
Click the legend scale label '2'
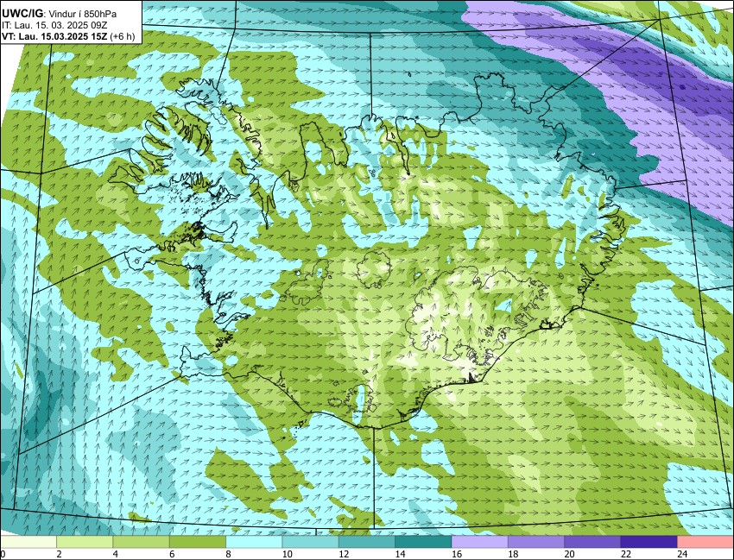(59, 554)
